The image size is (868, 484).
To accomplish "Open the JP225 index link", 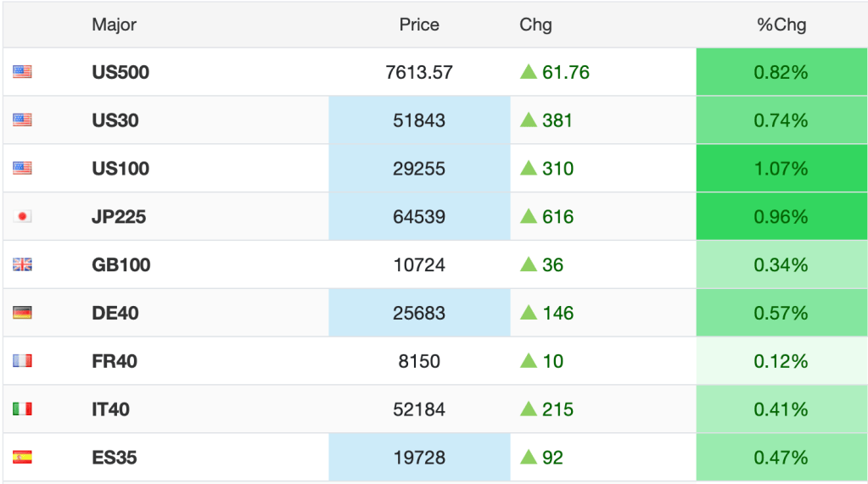I will (119, 217).
